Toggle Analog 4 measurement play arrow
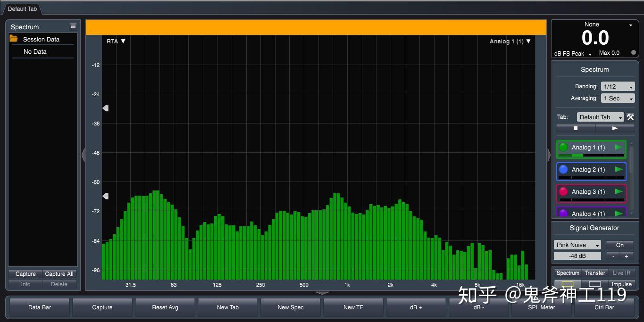 (619, 213)
